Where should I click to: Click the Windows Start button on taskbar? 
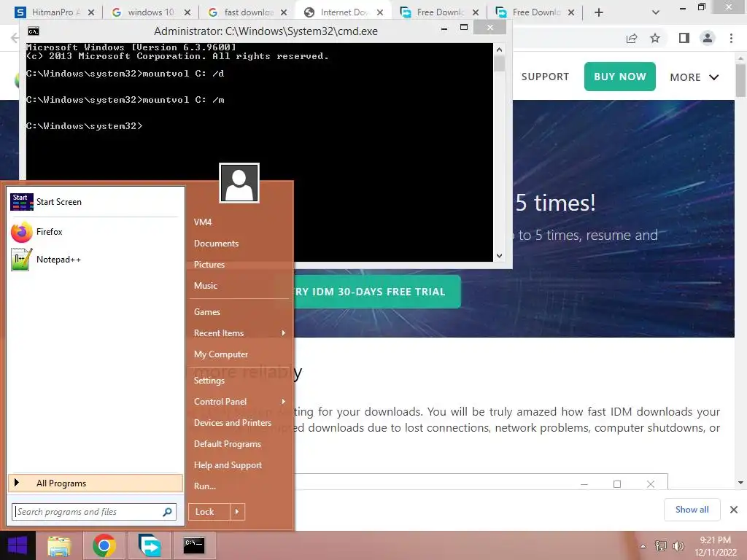coord(18,545)
